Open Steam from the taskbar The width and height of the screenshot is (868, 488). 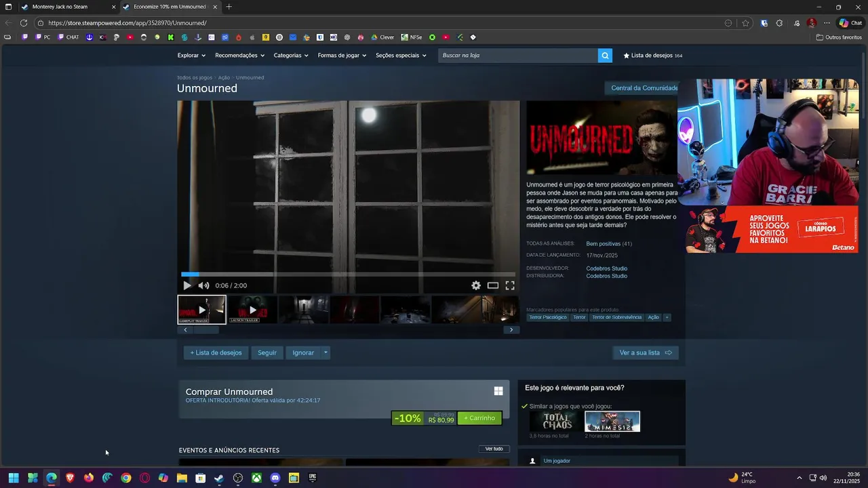[x=219, y=478]
